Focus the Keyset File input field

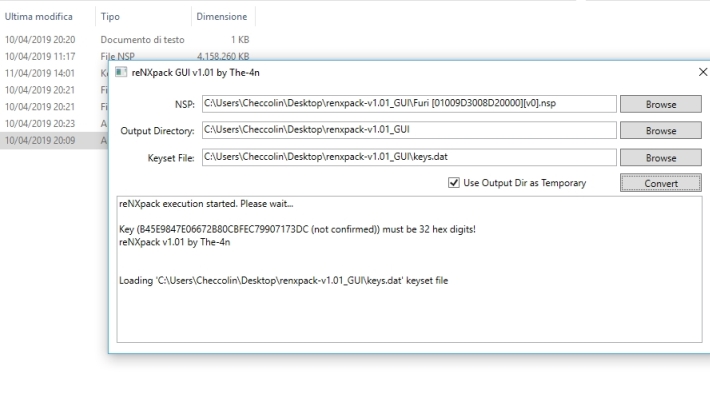tap(409, 157)
